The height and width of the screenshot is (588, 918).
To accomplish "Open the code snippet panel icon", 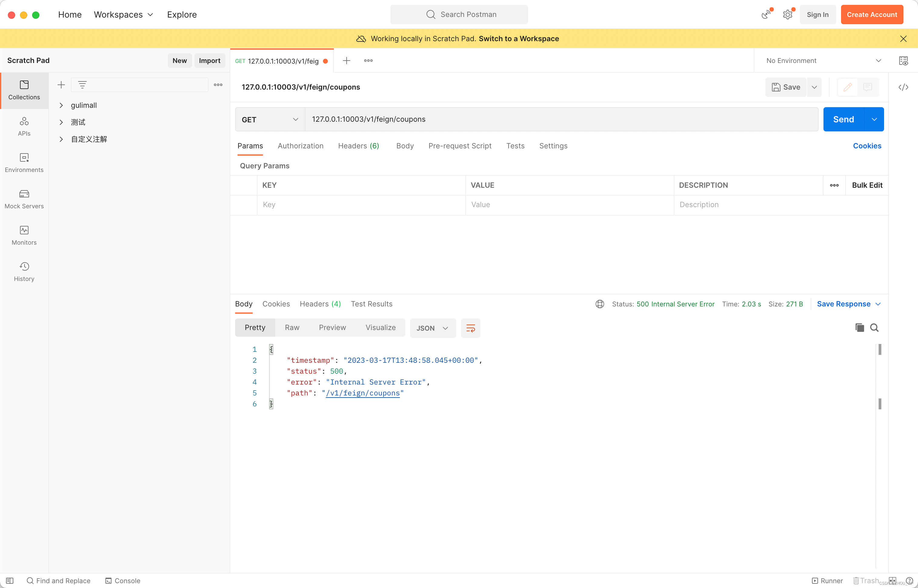I will pos(903,87).
